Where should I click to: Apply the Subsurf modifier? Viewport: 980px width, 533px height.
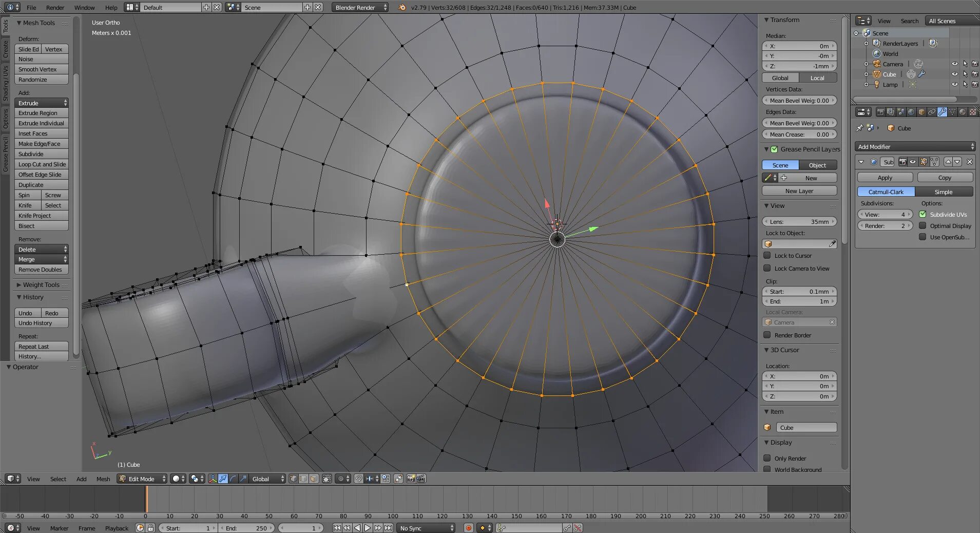pos(885,177)
